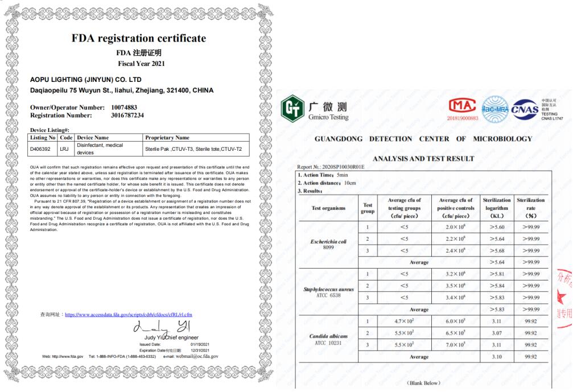The width and height of the screenshot is (573, 392).
Task: Select Registration Number value 3016787234
Action: coord(127,115)
